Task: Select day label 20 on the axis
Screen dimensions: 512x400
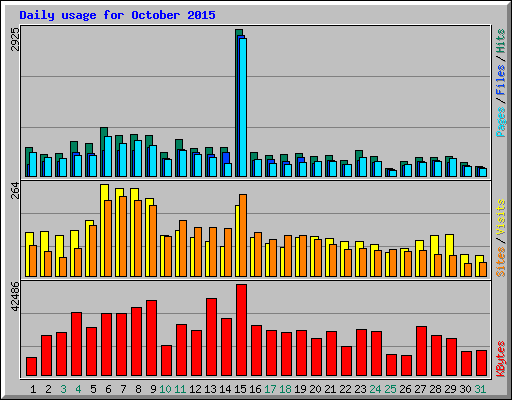Action: (315, 389)
